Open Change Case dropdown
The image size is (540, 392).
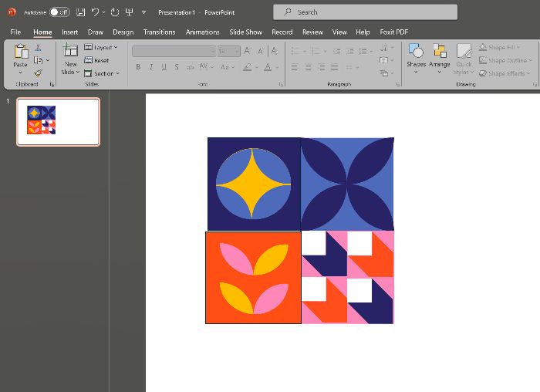click(227, 67)
